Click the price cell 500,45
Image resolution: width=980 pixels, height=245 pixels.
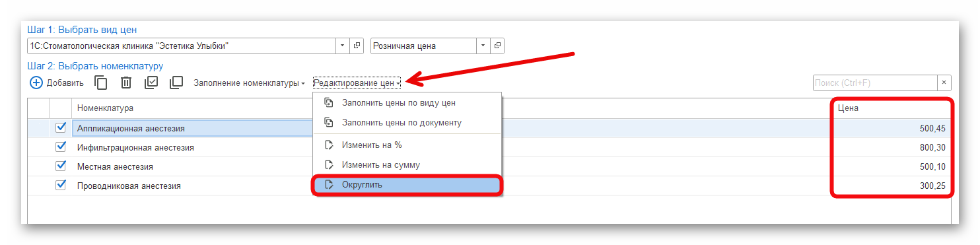point(892,128)
